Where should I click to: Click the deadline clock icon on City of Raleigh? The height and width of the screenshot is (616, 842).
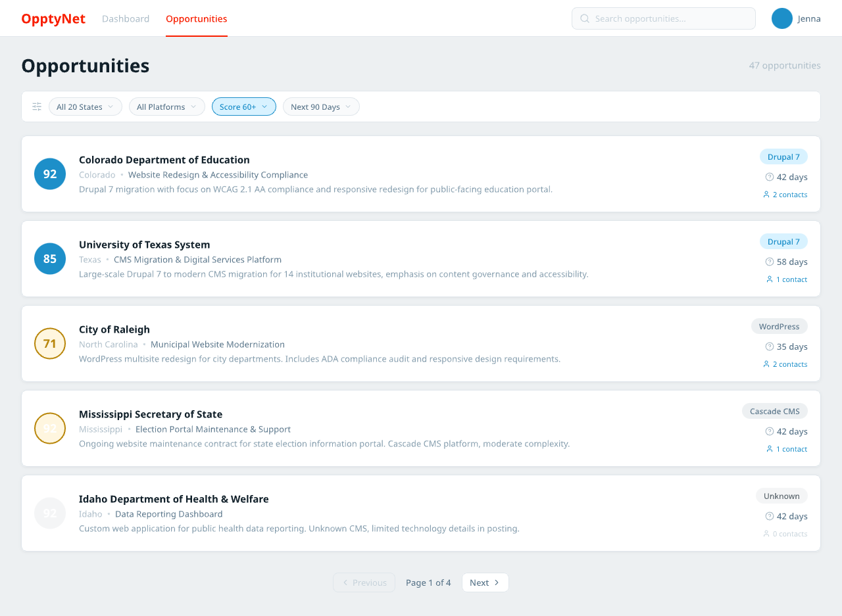point(768,346)
